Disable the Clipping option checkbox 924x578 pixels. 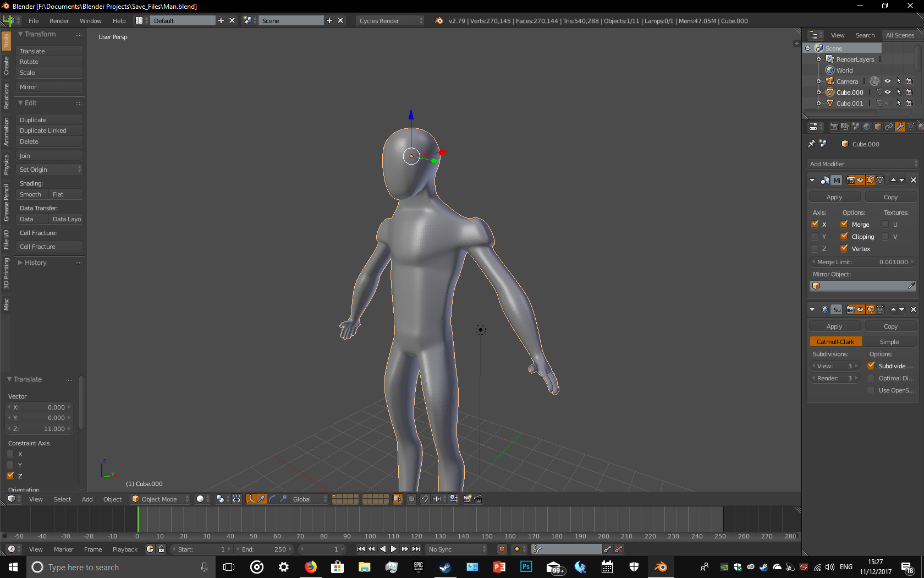pos(844,236)
